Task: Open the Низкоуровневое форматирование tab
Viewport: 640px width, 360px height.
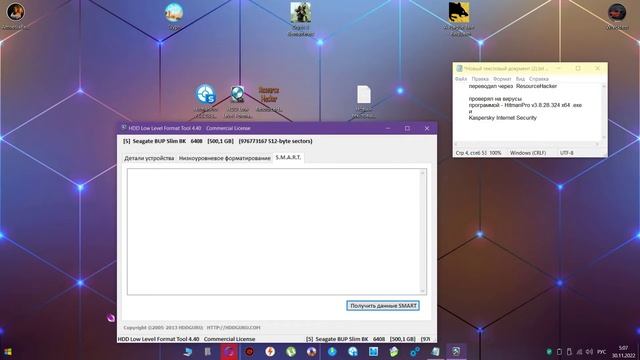Action: point(224,158)
